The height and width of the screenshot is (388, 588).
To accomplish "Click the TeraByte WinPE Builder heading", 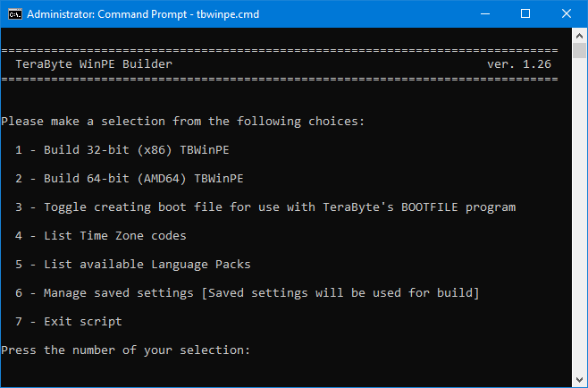I will (94, 64).
